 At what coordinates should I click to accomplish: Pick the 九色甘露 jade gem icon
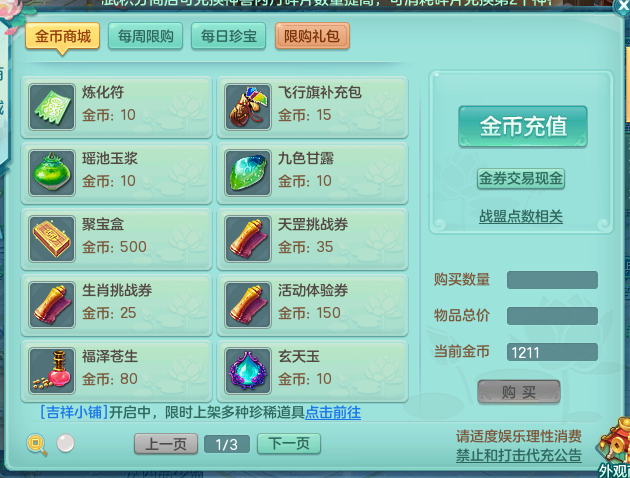248,173
